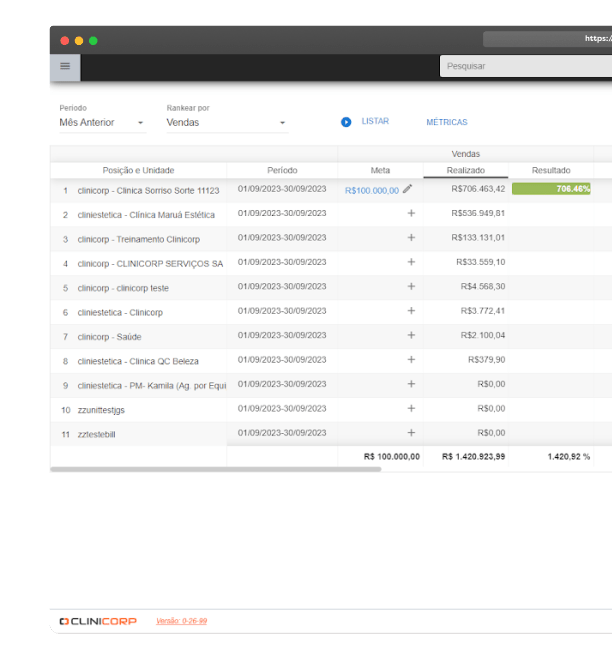Add meta plus for Treinamento Clinicorp
612x658 pixels.
coord(411,238)
